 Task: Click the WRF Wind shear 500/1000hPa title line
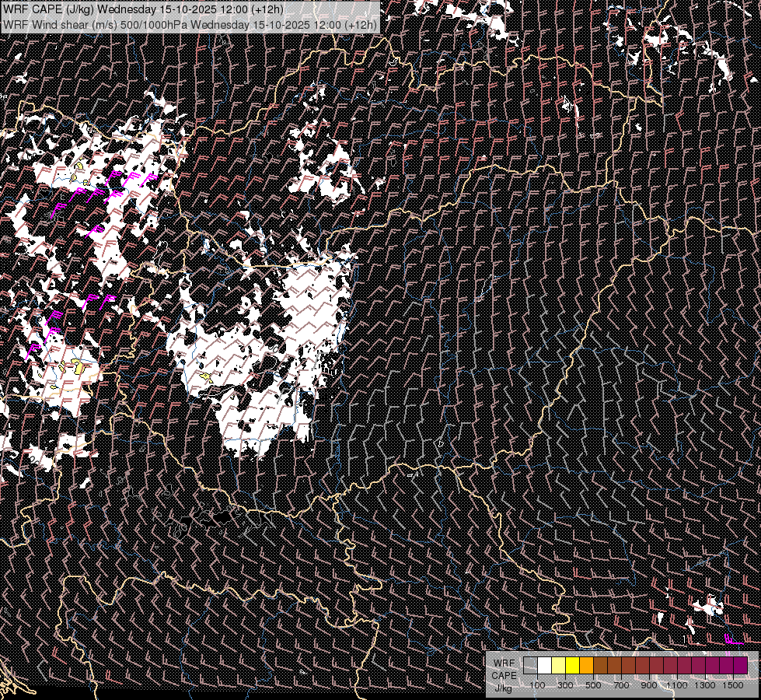point(190,25)
